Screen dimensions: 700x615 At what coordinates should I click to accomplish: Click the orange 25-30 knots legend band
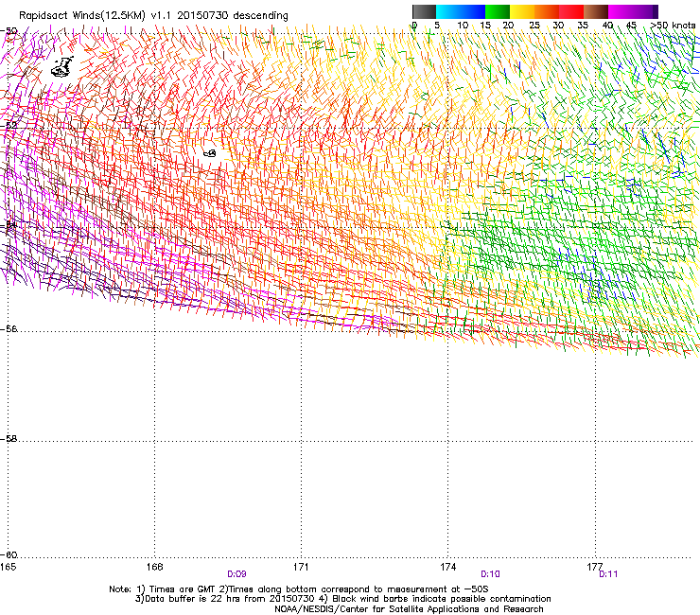[x=547, y=11]
